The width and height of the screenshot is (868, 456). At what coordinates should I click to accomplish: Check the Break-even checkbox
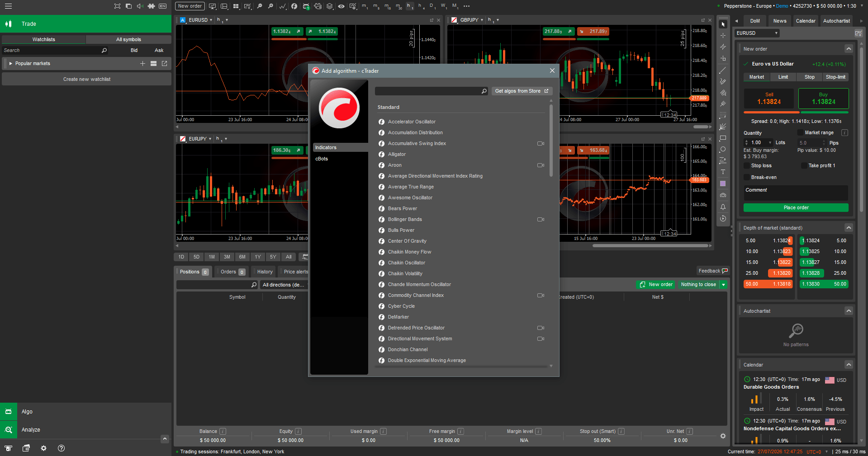(746, 177)
